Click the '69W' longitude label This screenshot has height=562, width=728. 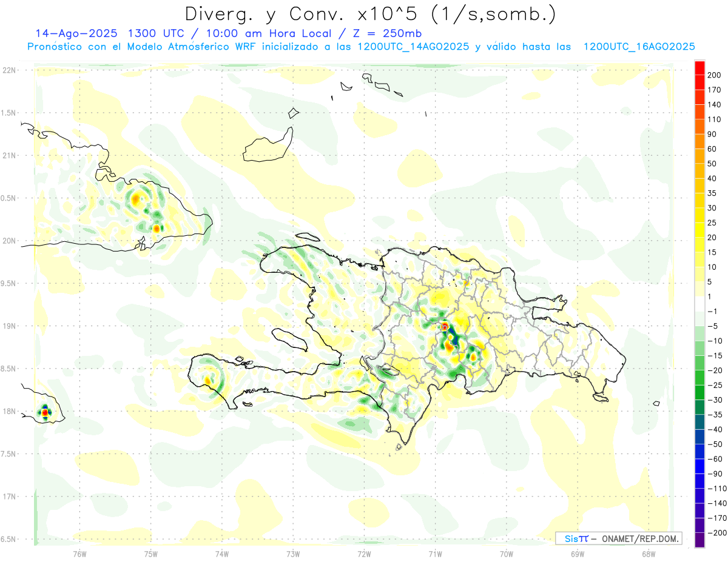(577, 554)
